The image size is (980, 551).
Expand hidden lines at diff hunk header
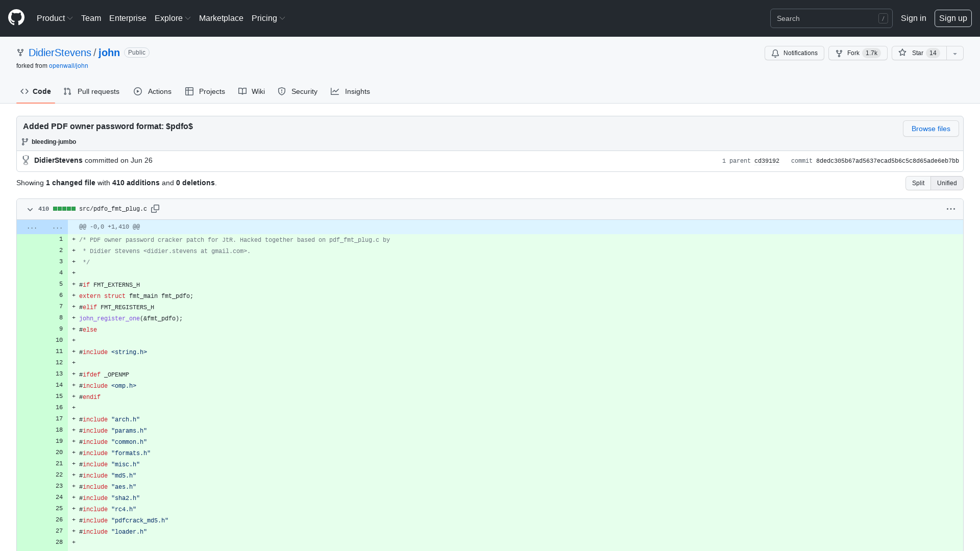point(42,227)
